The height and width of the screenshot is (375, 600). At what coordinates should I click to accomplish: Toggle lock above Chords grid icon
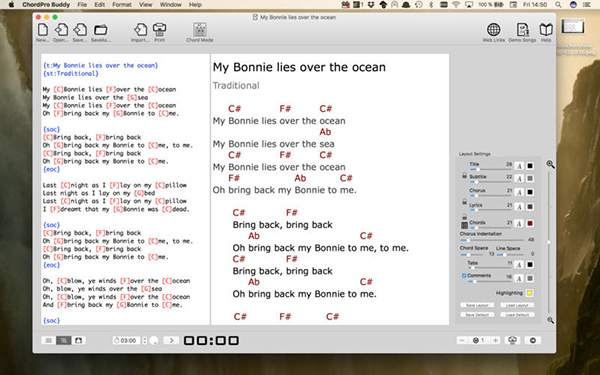(x=464, y=217)
